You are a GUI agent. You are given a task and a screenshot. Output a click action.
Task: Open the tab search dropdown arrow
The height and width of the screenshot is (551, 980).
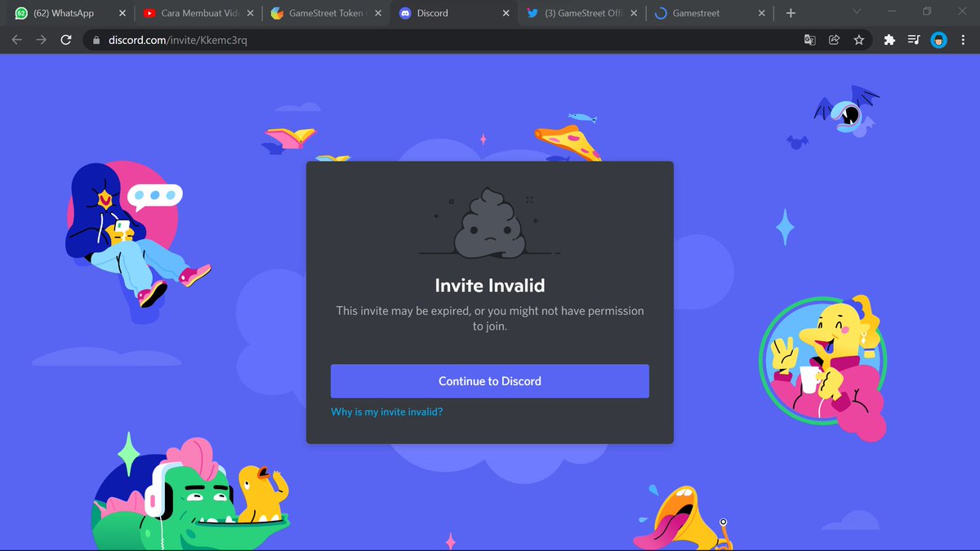pyautogui.click(x=857, y=12)
